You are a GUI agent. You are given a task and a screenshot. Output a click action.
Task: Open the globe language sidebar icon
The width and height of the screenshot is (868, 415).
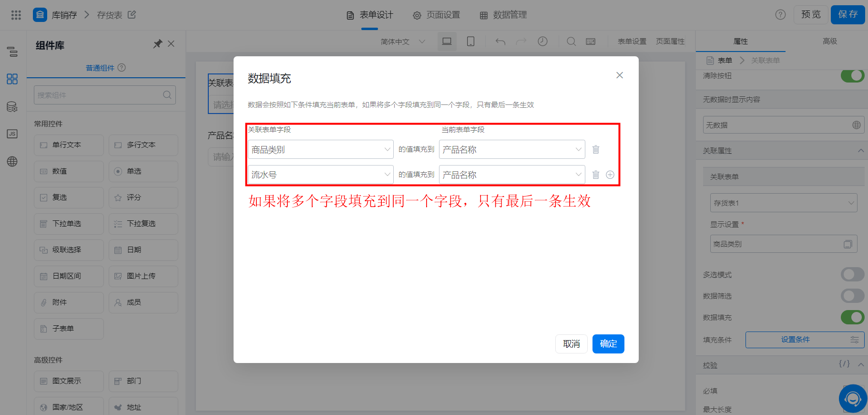tap(12, 161)
